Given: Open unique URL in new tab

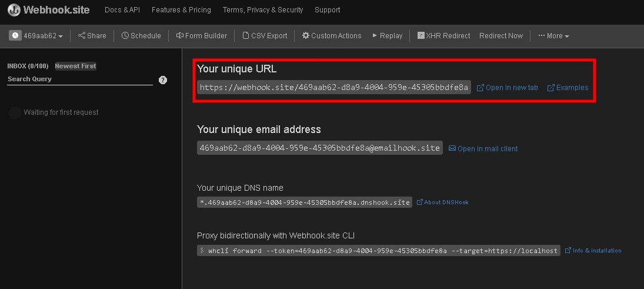Looking at the screenshot, I should click(507, 88).
